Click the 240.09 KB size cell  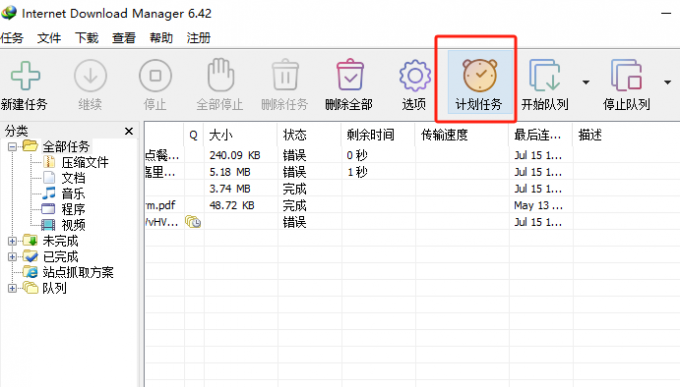[x=235, y=155]
